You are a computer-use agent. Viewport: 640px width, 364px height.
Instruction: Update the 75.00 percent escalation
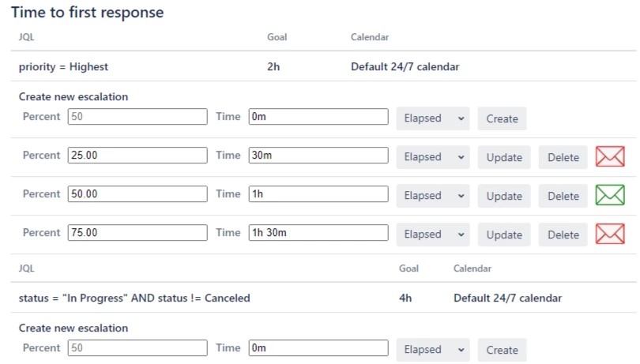[504, 235]
